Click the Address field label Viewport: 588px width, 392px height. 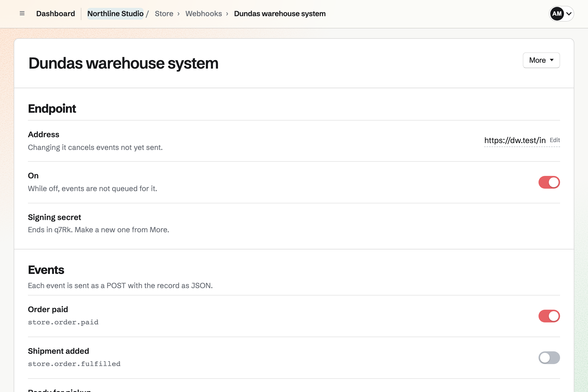coord(44,135)
